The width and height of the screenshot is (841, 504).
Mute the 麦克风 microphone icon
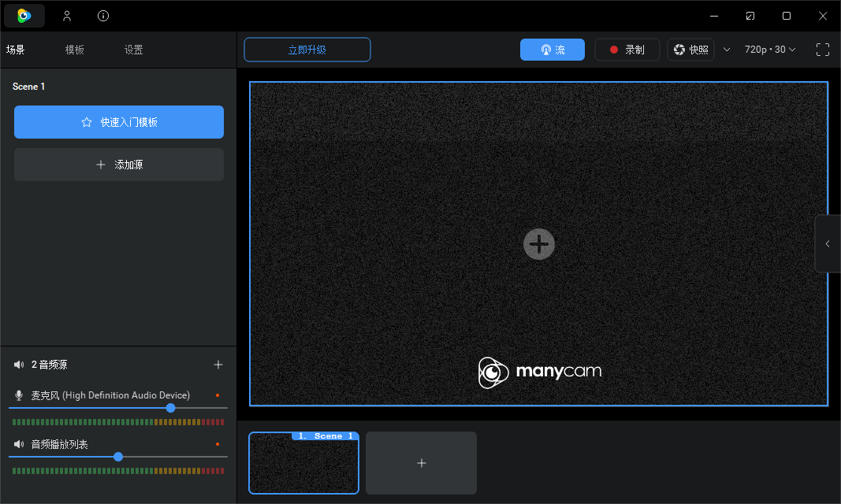19,395
